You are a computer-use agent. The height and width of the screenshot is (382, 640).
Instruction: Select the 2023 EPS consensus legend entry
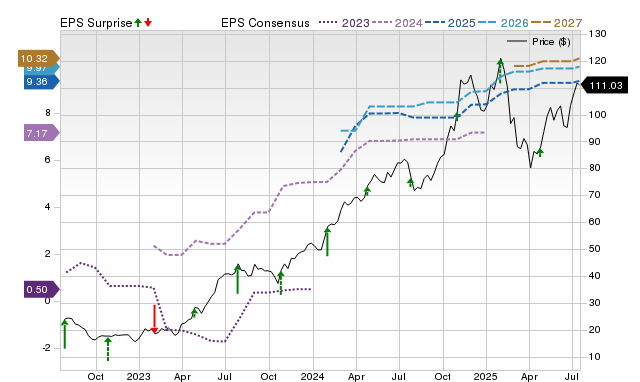[x=344, y=23]
